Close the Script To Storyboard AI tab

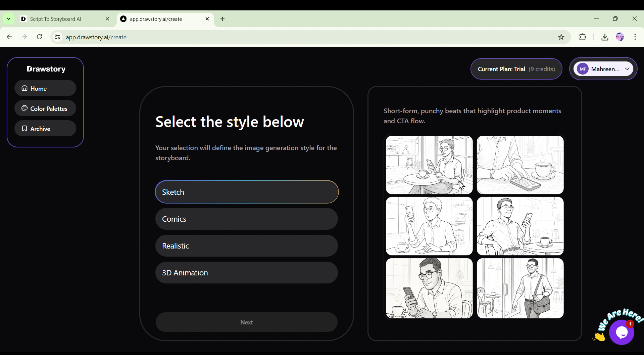pos(107,19)
